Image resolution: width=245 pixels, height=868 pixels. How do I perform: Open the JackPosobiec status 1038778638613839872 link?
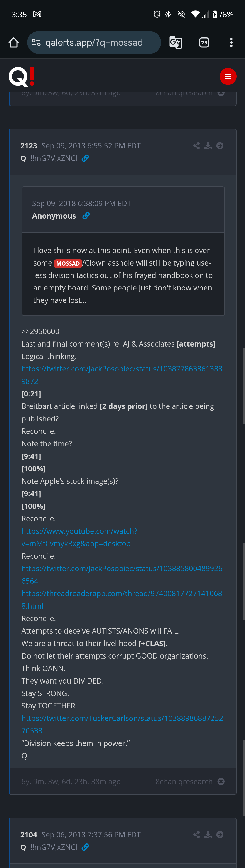(x=122, y=375)
